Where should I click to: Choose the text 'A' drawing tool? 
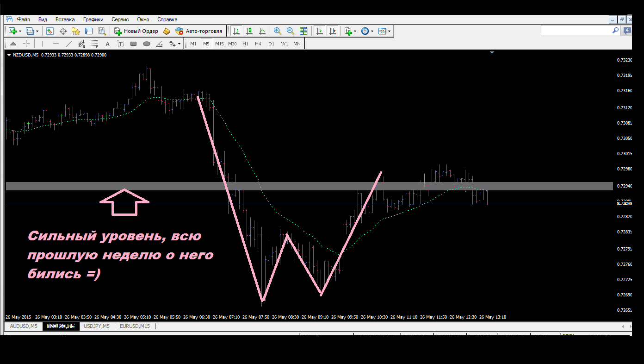[x=108, y=44]
